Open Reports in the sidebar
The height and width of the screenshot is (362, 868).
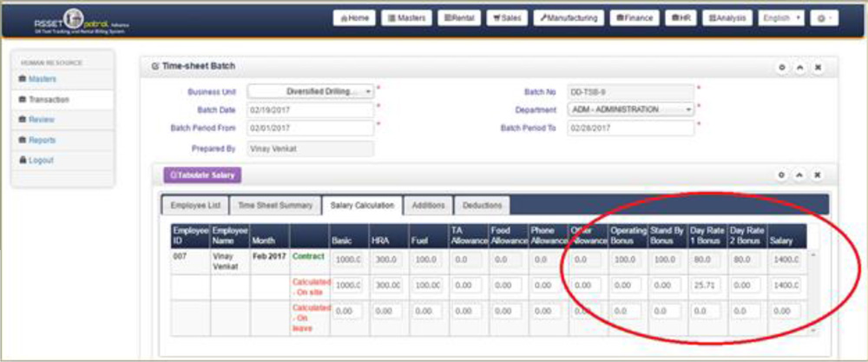click(x=42, y=140)
